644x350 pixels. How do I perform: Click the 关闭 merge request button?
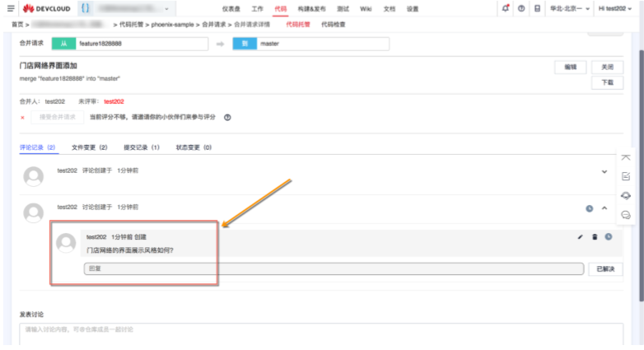pyautogui.click(x=608, y=67)
